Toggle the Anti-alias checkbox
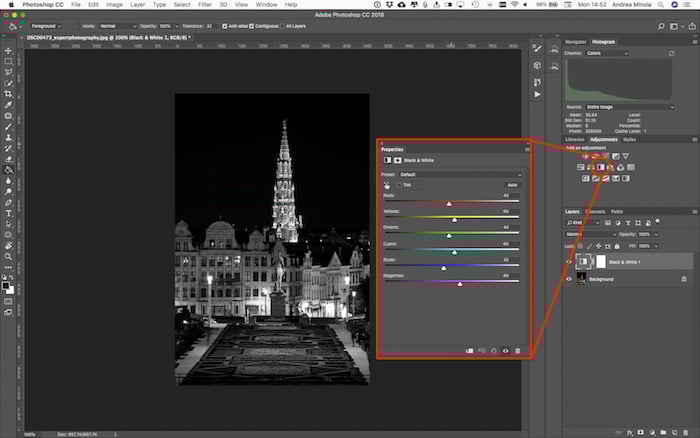 click(225, 26)
